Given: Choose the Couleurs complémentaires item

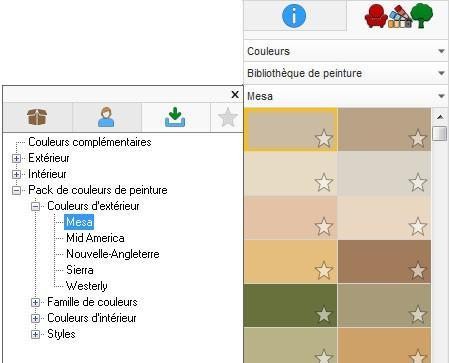Looking at the screenshot, I should tap(90, 142).
